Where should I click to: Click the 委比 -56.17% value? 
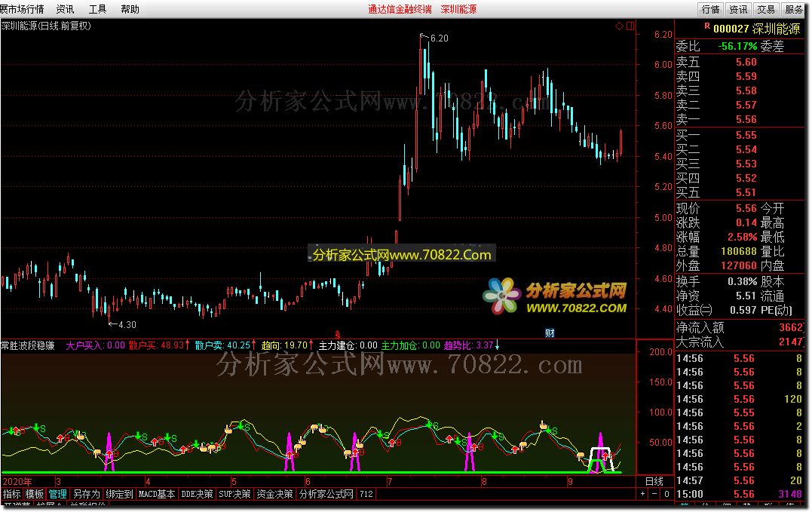737,46
